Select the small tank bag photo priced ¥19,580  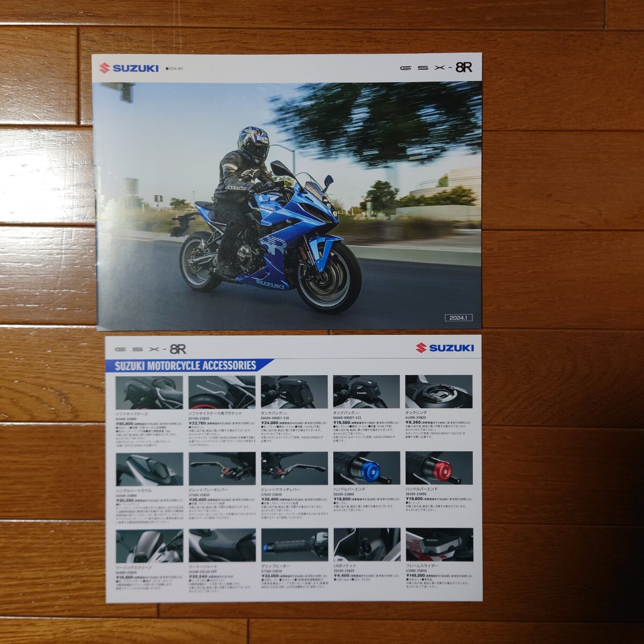(367, 392)
